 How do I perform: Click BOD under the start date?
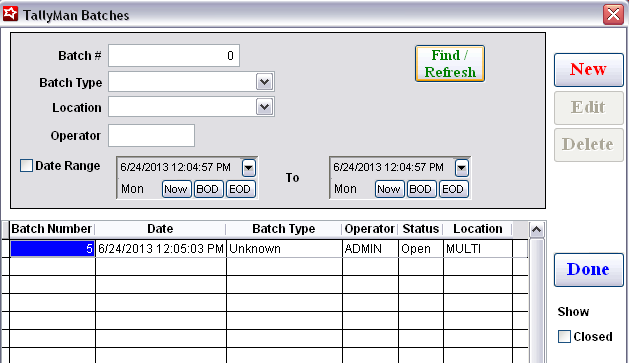(x=208, y=189)
